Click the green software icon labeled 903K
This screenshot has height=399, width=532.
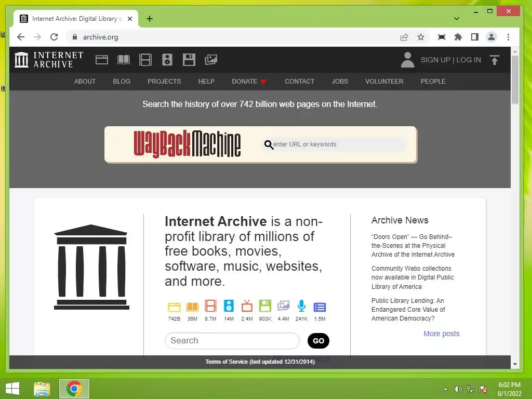pos(265,306)
